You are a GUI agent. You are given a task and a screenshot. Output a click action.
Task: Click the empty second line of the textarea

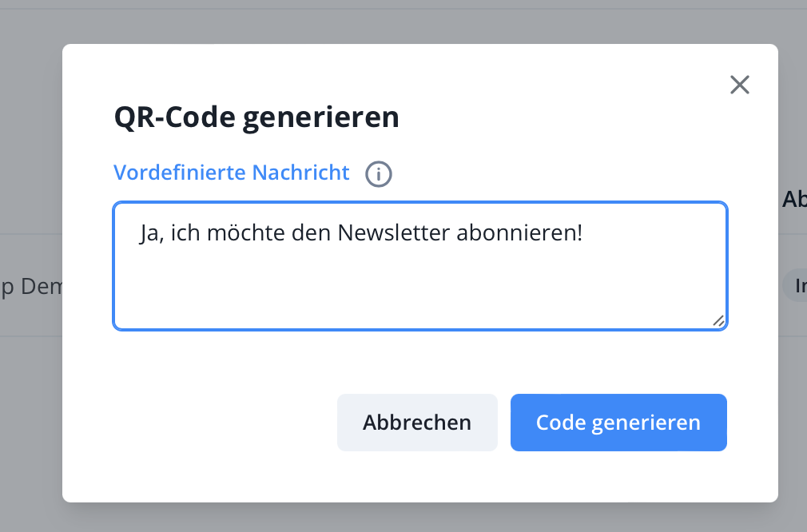[419, 268]
